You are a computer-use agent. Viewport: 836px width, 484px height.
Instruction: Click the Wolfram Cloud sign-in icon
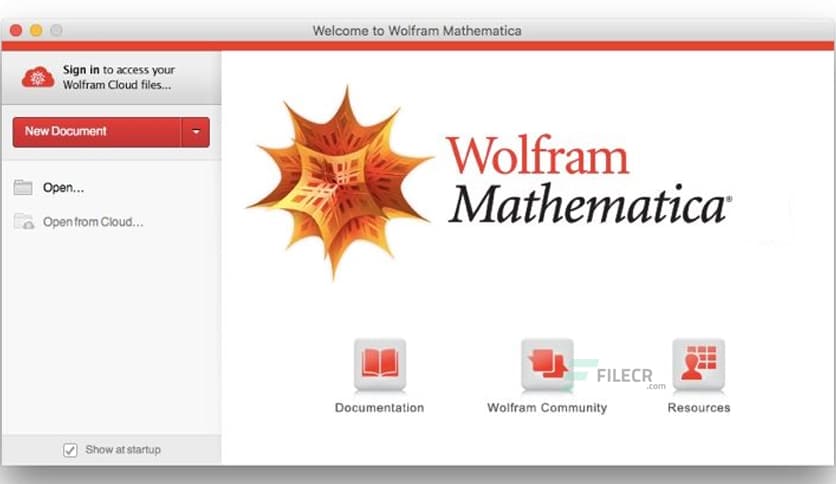click(38, 77)
